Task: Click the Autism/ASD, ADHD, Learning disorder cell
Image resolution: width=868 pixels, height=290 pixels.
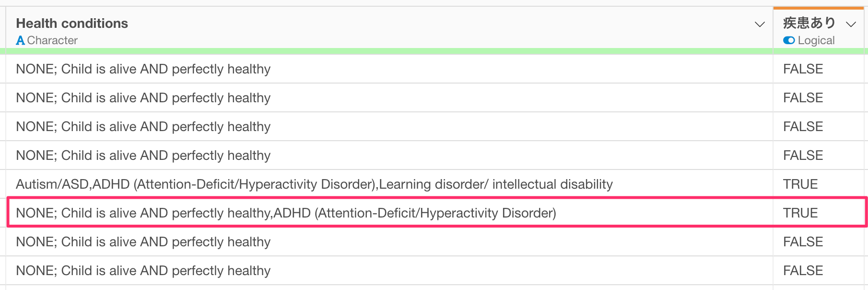Action: pyautogui.click(x=389, y=184)
